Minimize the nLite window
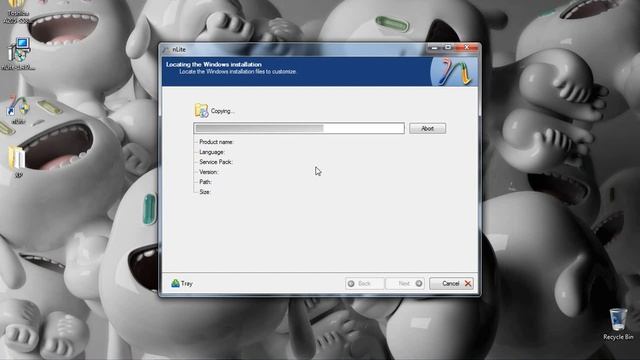The width and height of the screenshot is (640, 360). click(434, 48)
